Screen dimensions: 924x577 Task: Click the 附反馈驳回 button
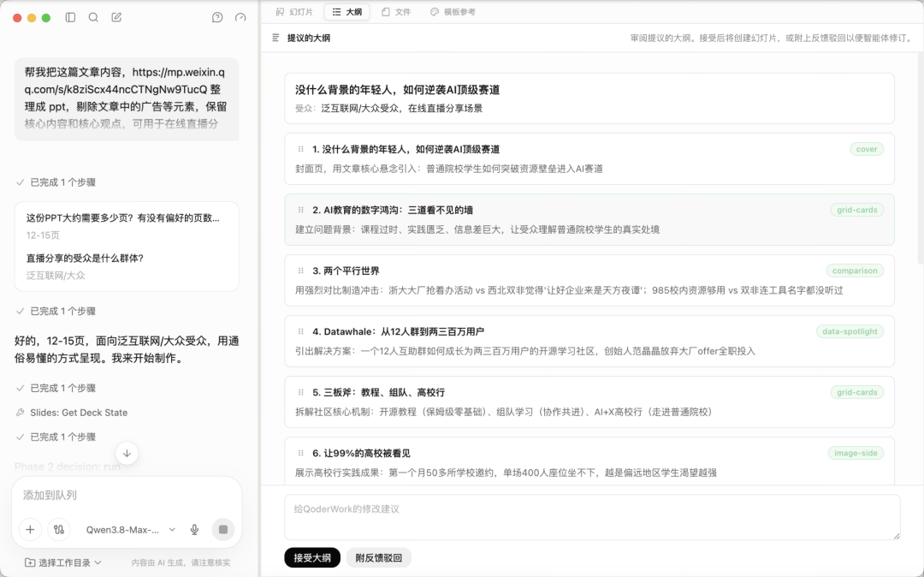pyautogui.click(x=378, y=557)
